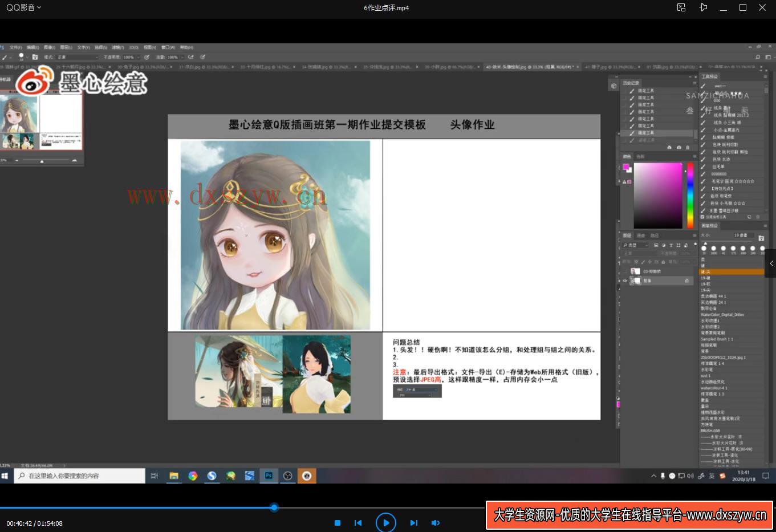
Task: Click the mini-mode icon left of the pin
Action: tap(681, 7)
